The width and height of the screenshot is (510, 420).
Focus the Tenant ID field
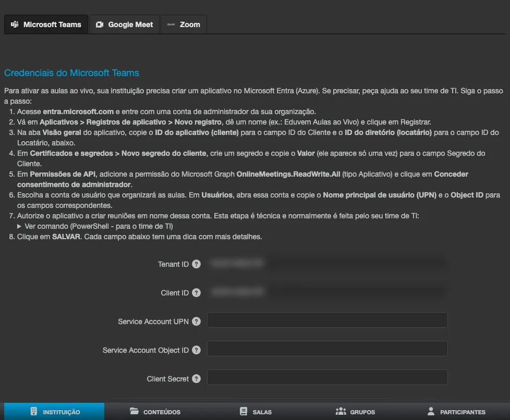pyautogui.click(x=327, y=263)
